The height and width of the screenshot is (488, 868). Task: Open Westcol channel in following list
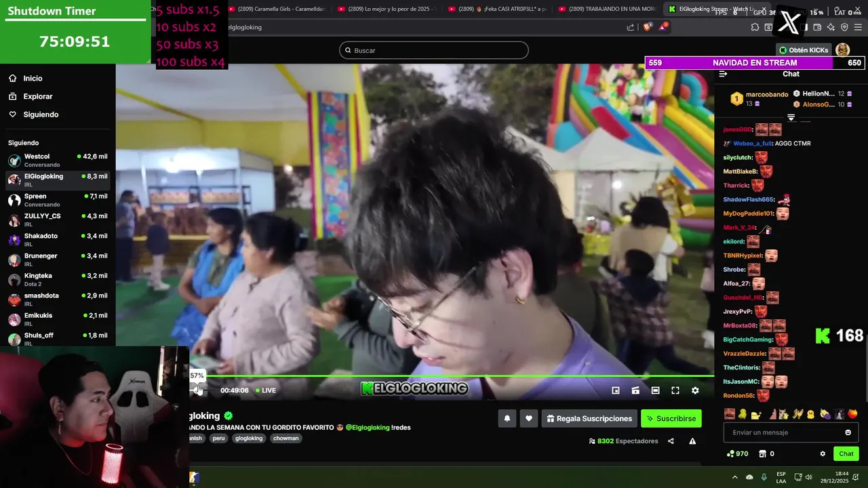coord(58,160)
